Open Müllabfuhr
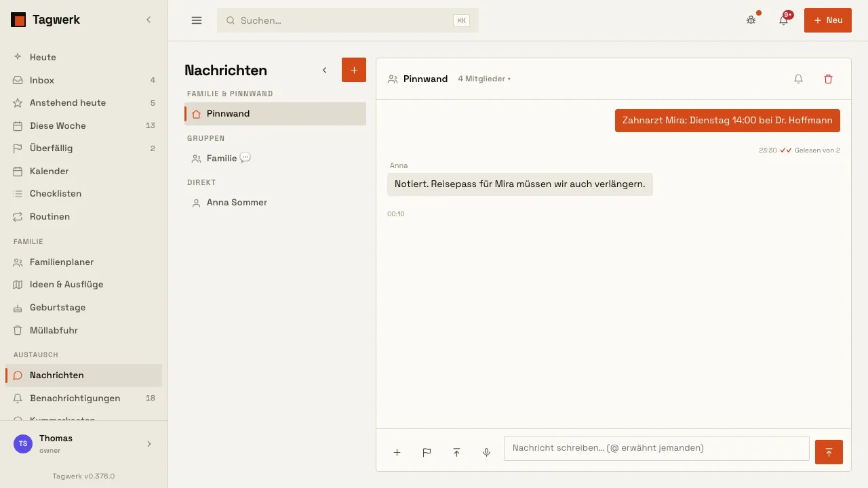The height and width of the screenshot is (488, 868). 84,330
